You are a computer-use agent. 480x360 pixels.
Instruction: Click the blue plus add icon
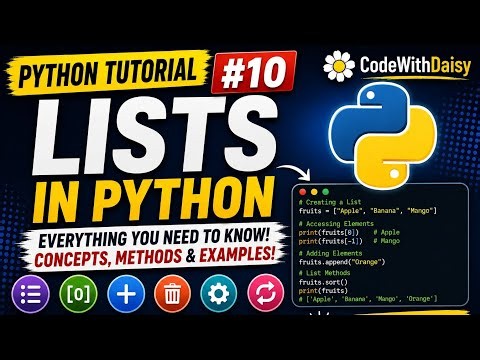126,294
